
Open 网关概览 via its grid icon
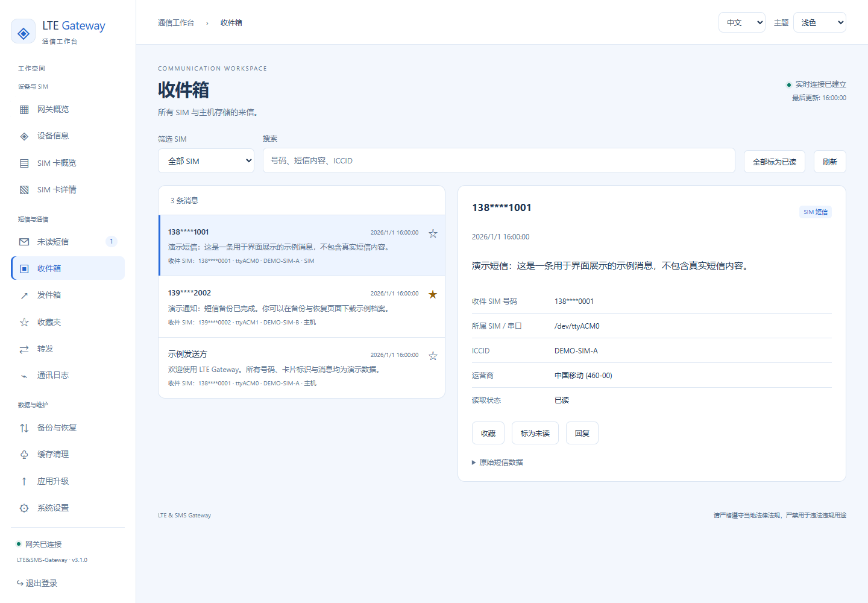[x=24, y=110]
